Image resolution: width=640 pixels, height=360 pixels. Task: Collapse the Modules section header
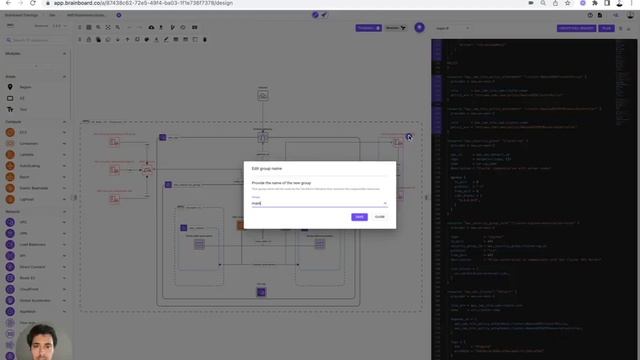(x=64, y=53)
